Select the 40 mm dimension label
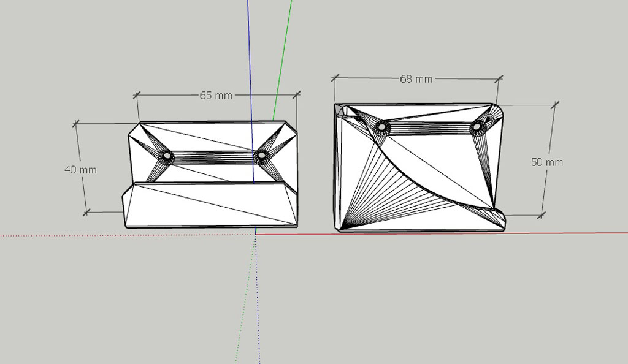This screenshot has height=364, width=628. [x=80, y=169]
